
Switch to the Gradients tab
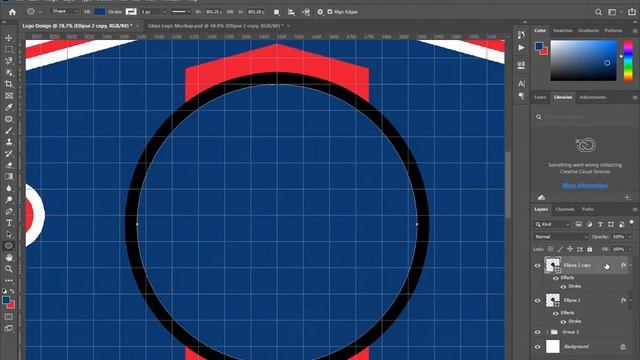[x=588, y=31]
